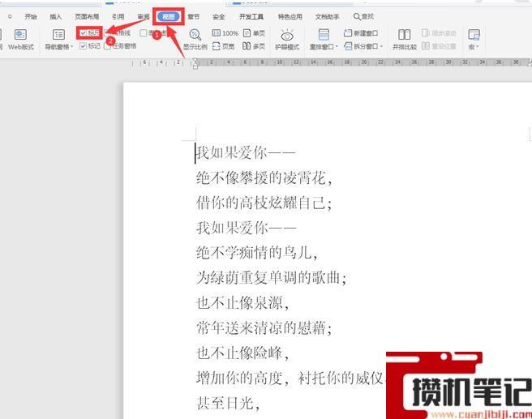
Task: Click the indent marker on horizontal ruler
Action: [195, 63]
